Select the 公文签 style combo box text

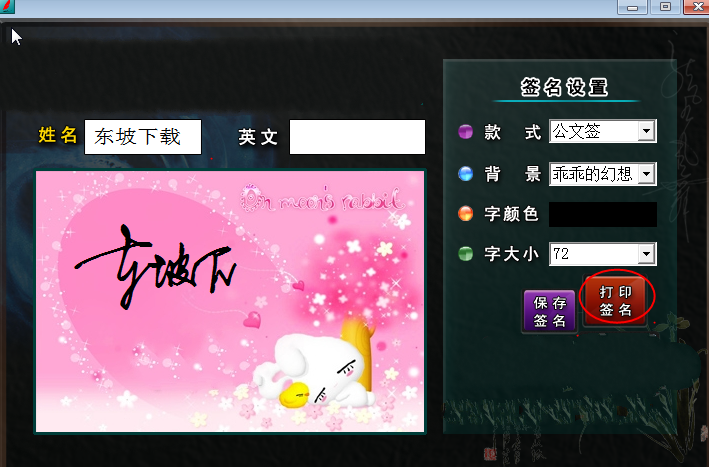coord(577,131)
